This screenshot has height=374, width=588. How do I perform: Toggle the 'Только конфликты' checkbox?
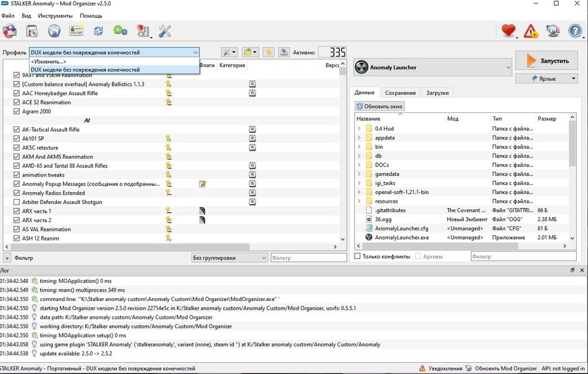point(358,257)
